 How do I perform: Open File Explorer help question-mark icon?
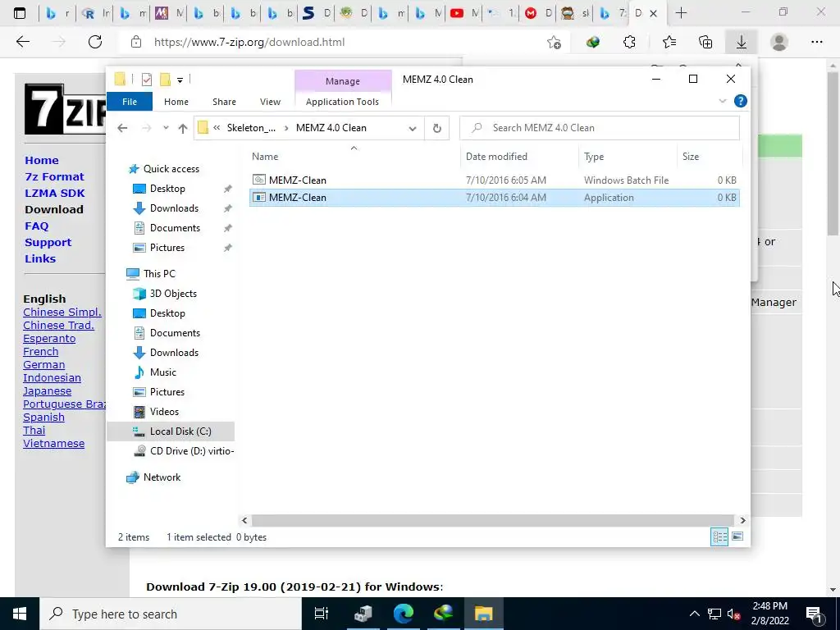pos(741,101)
